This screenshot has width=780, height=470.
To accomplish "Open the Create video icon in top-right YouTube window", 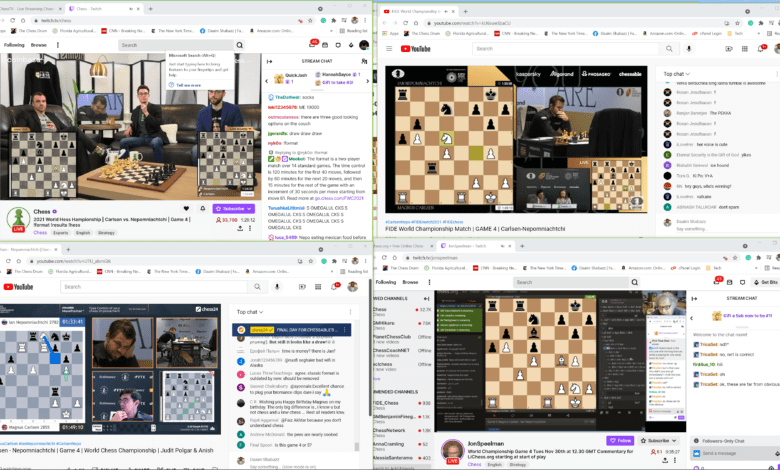I will tap(729, 49).
